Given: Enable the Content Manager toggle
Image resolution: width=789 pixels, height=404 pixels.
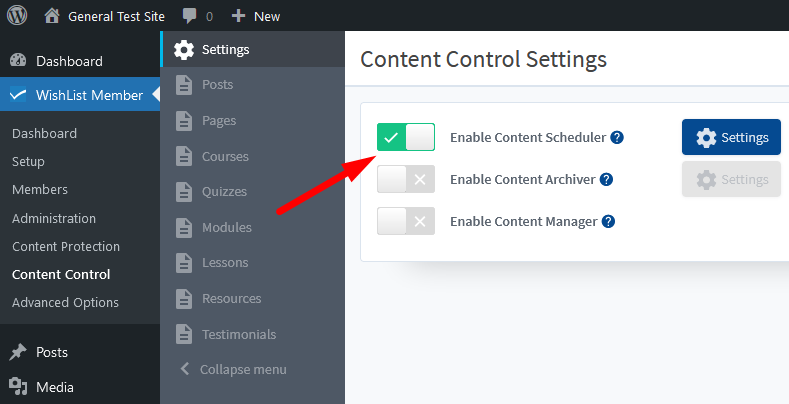Looking at the screenshot, I should click(x=406, y=221).
